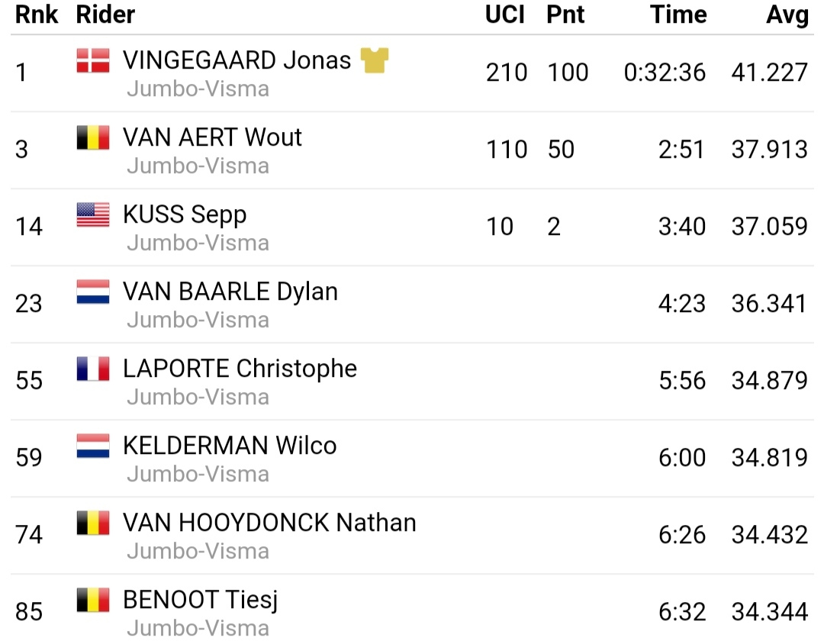824x644 pixels.
Task: Sort by UCI points column header
Action: click(x=505, y=14)
